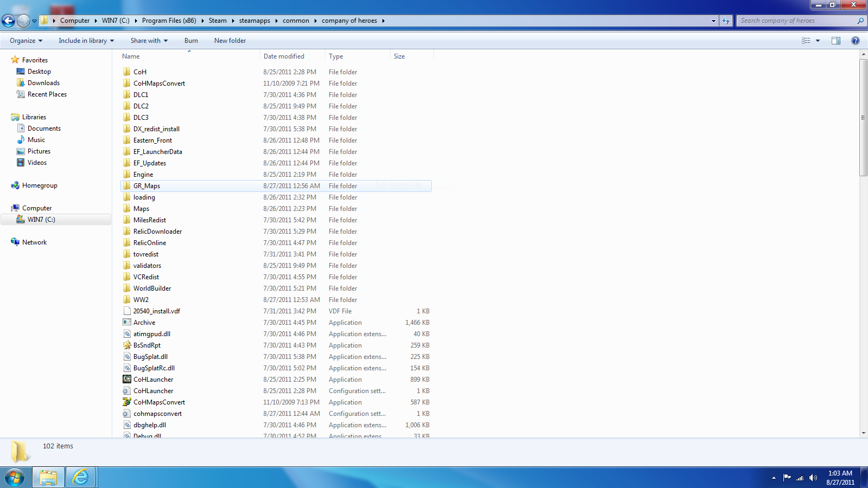
Task: Click the Steam breadcrumb in address bar
Action: [x=218, y=21]
